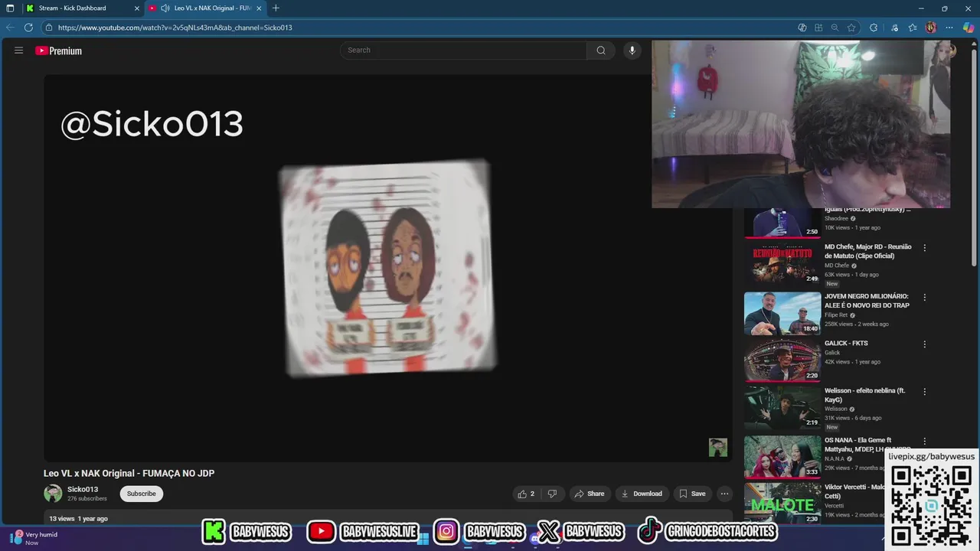Start voice search with microphone icon
The width and height of the screenshot is (980, 551).
[x=632, y=51]
